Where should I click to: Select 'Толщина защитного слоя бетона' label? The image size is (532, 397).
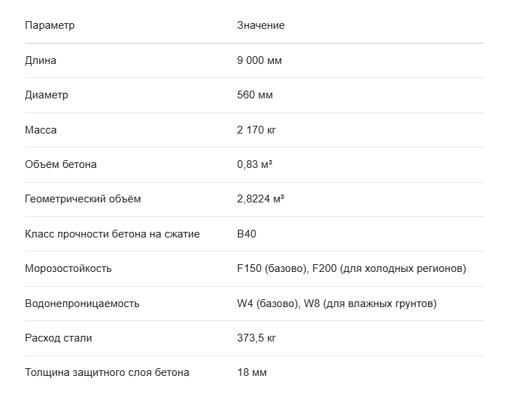(107, 372)
